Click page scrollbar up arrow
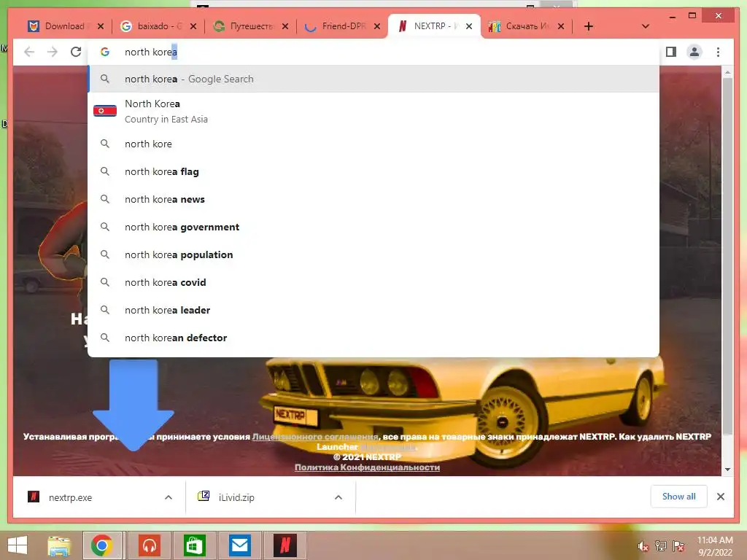This screenshot has height=560, width=747. click(727, 72)
